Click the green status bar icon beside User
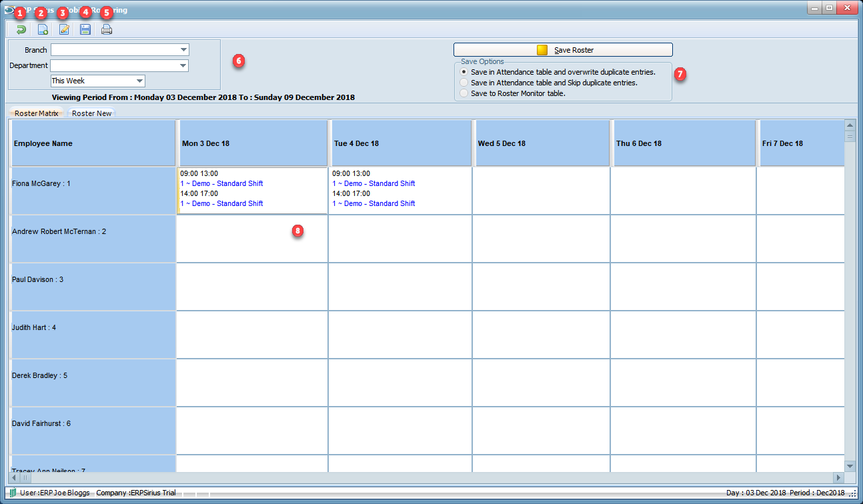The width and height of the screenshot is (863, 504). coord(13,493)
